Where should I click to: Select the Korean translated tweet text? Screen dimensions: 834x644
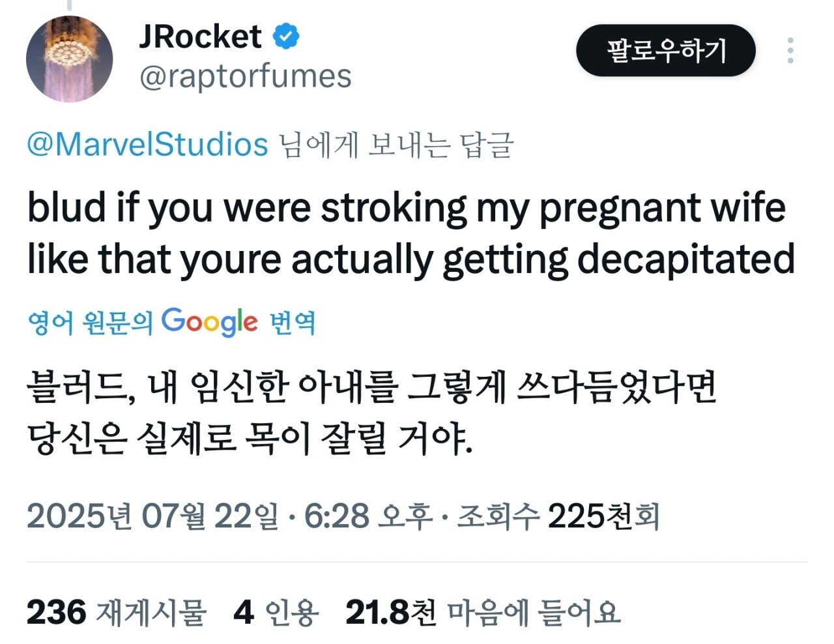click(372, 415)
